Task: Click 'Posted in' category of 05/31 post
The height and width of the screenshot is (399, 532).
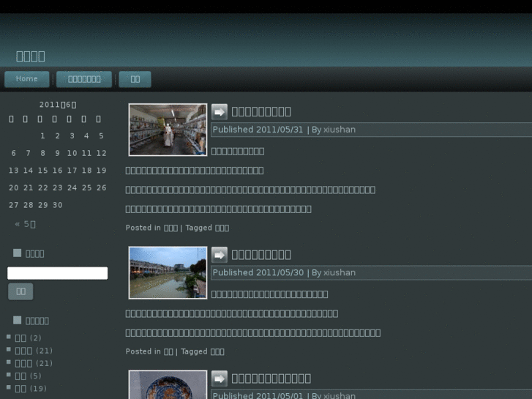Action: click(x=171, y=228)
